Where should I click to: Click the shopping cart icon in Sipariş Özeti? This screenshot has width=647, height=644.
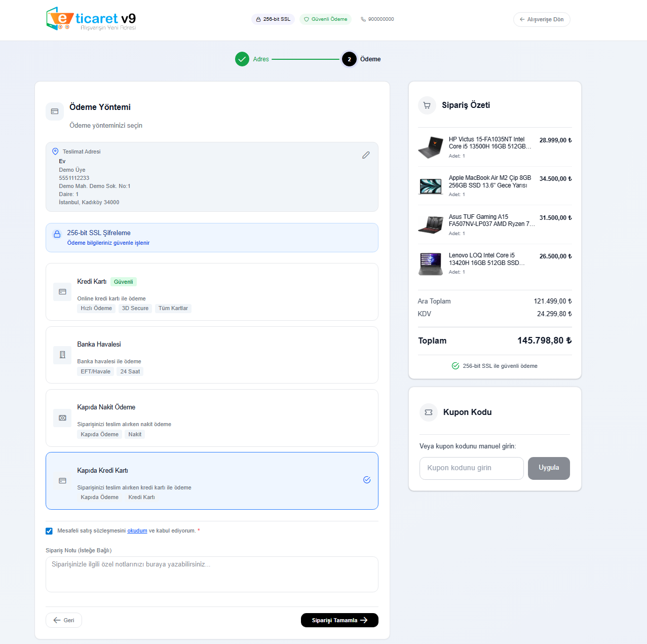427,105
